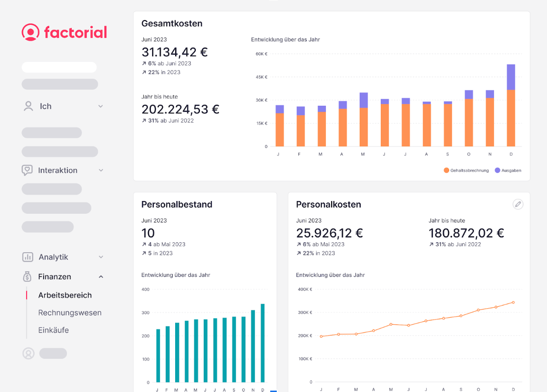This screenshot has width=547, height=392.
Task: Click the December point on Personalkosten line
Action: point(513,302)
